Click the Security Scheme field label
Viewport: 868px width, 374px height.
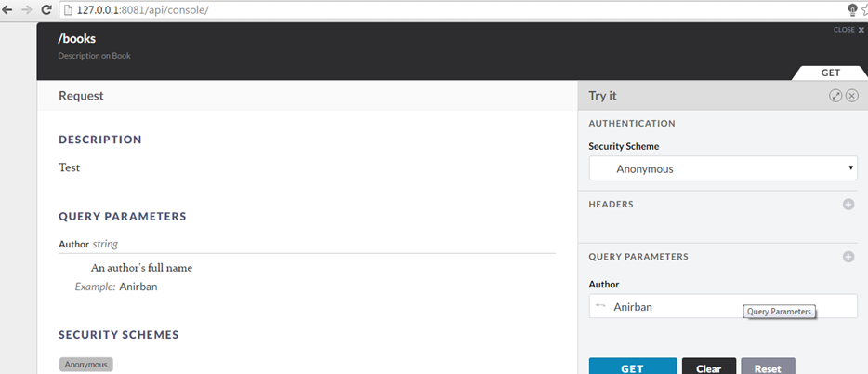click(624, 147)
